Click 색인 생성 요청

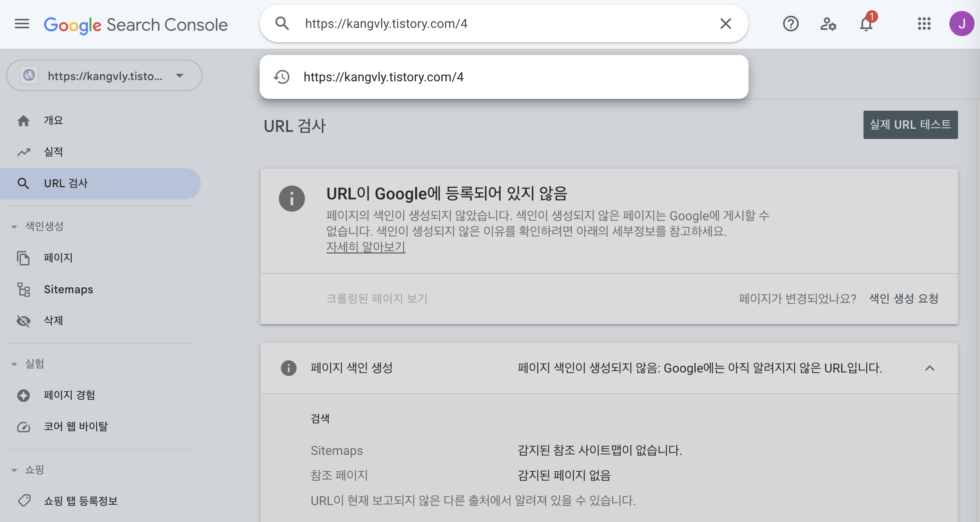(903, 299)
